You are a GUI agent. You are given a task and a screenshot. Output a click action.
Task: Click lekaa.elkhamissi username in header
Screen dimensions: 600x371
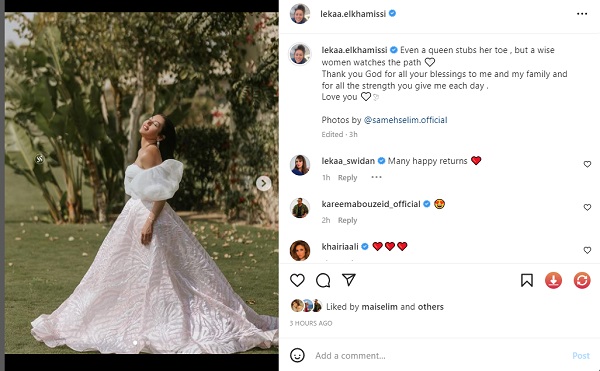tap(353, 14)
